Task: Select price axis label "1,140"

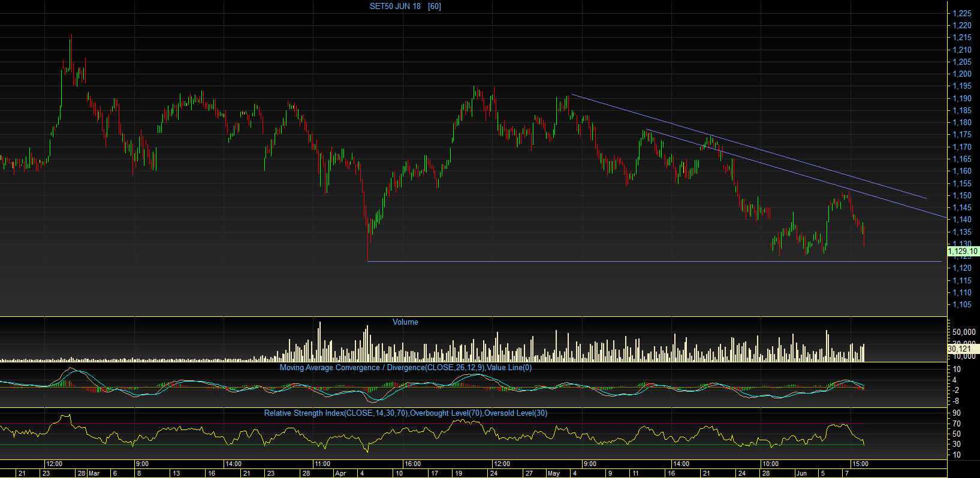Action: tap(962, 219)
